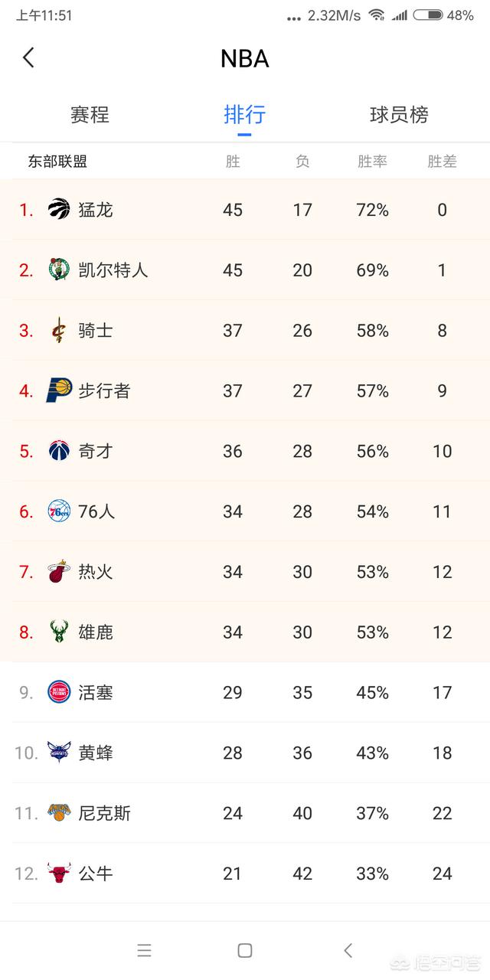The height and width of the screenshot is (980, 490).
Task: Open the 球员榜 player rankings tab
Action: [x=399, y=115]
